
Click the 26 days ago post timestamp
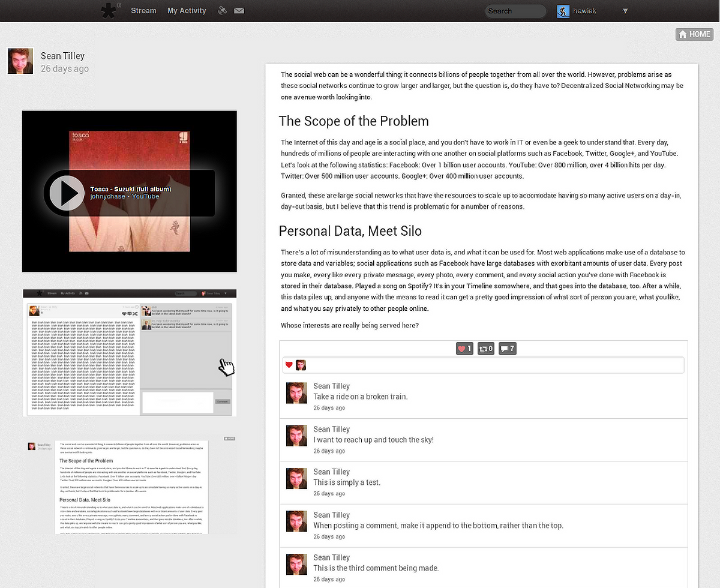pyautogui.click(x=65, y=69)
